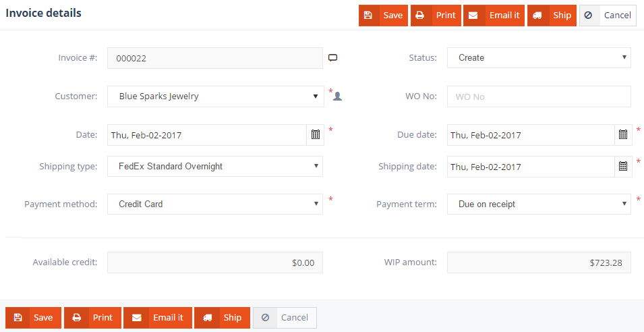Click the comment icon beside Invoice number
This screenshot has width=644, height=332.
point(332,58)
